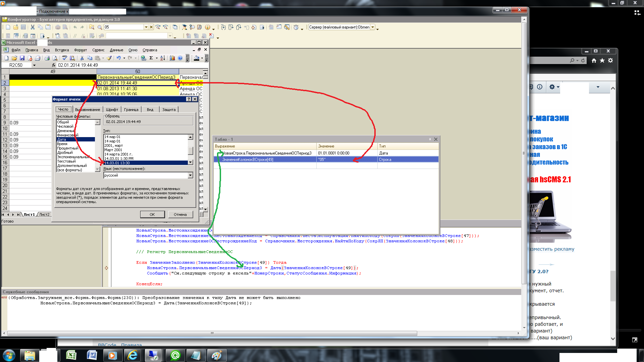Click Excel's formula bar value
The width and height of the screenshot is (644, 362).
78,65
